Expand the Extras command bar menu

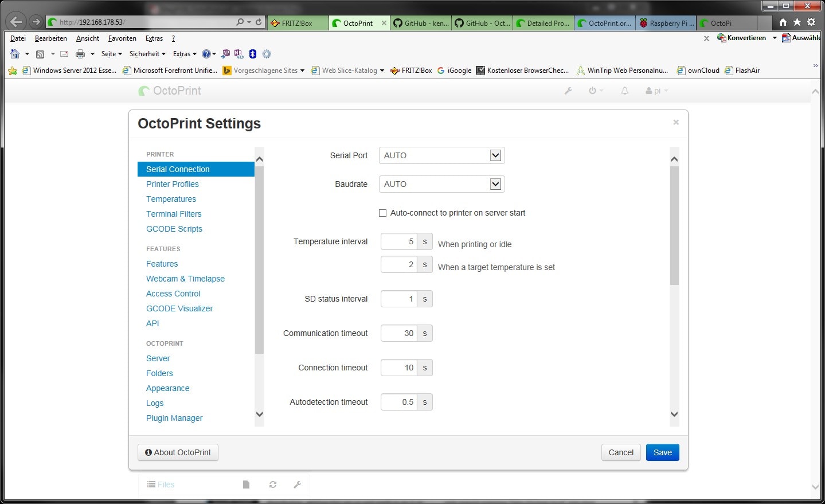[x=185, y=54]
